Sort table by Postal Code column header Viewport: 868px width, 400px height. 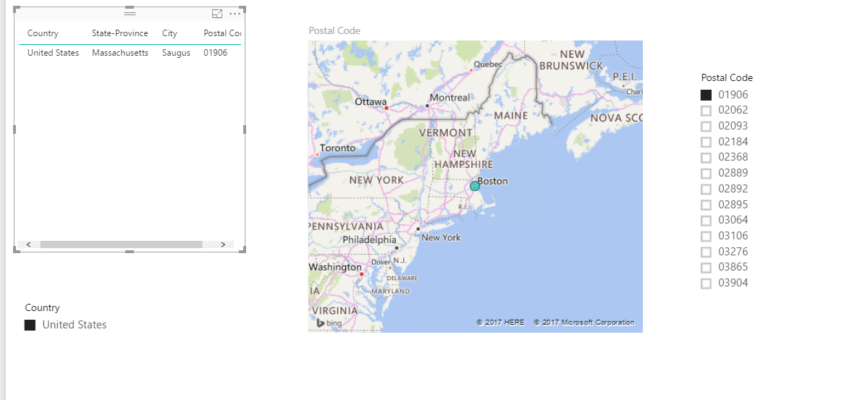click(222, 33)
